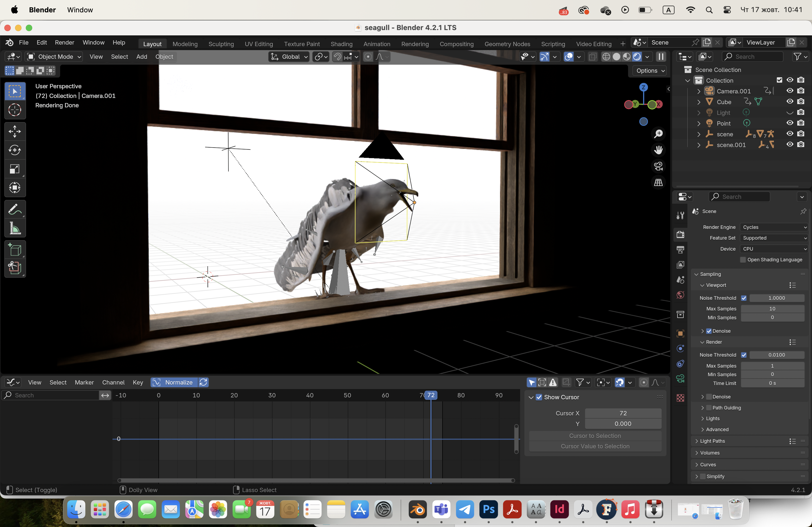This screenshot has height=527, width=812.
Task: Click the Normalize button in graph editor
Action: pyautogui.click(x=174, y=382)
